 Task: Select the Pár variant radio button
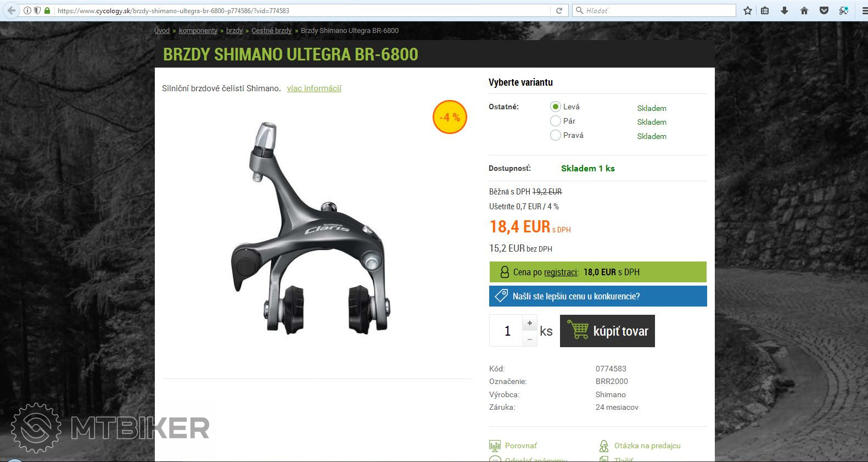556,121
